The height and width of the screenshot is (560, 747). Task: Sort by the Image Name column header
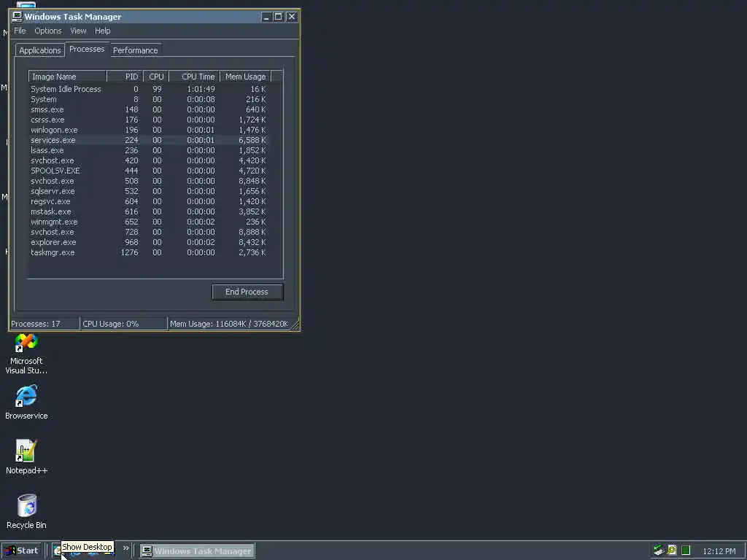point(68,77)
